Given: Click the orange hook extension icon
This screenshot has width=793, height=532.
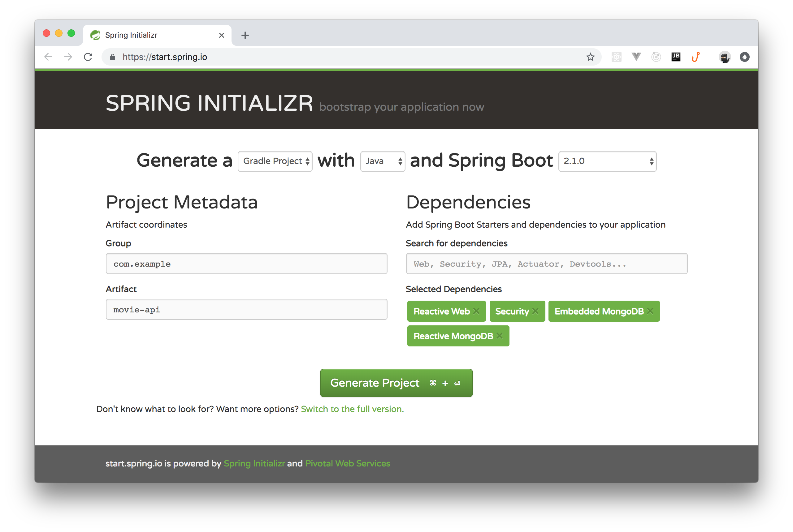Looking at the screenshot, I should (x=695, y=57).
